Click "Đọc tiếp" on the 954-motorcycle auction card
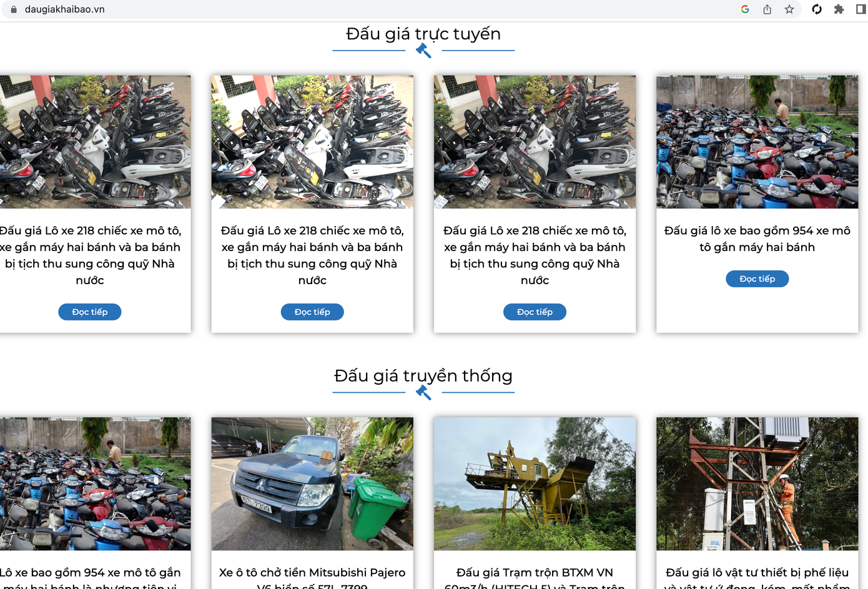 [x=757, y=279]
